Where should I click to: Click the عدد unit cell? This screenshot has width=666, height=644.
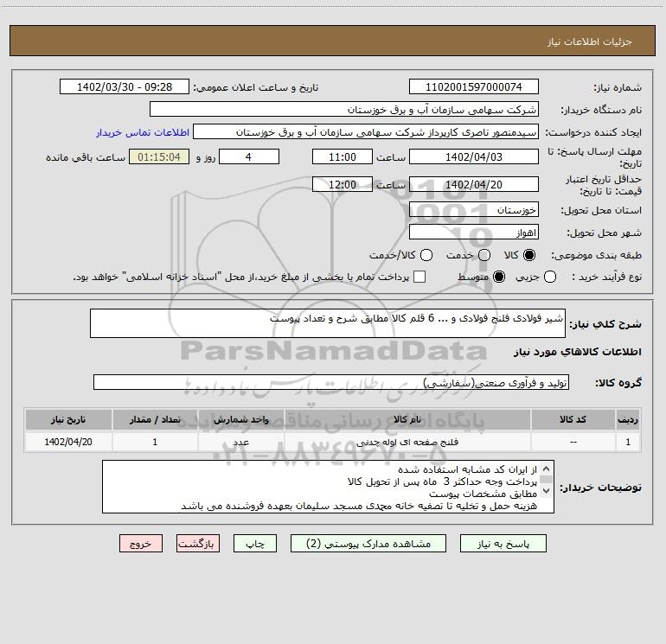(x=240, y=442)
